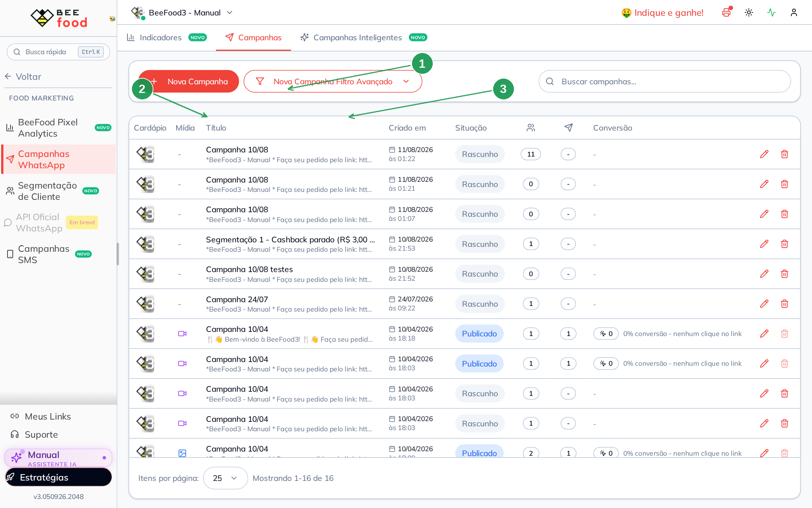
Task: Edit the Campanha 10/08 created at 01:07
Action: [x=764, y=214]
